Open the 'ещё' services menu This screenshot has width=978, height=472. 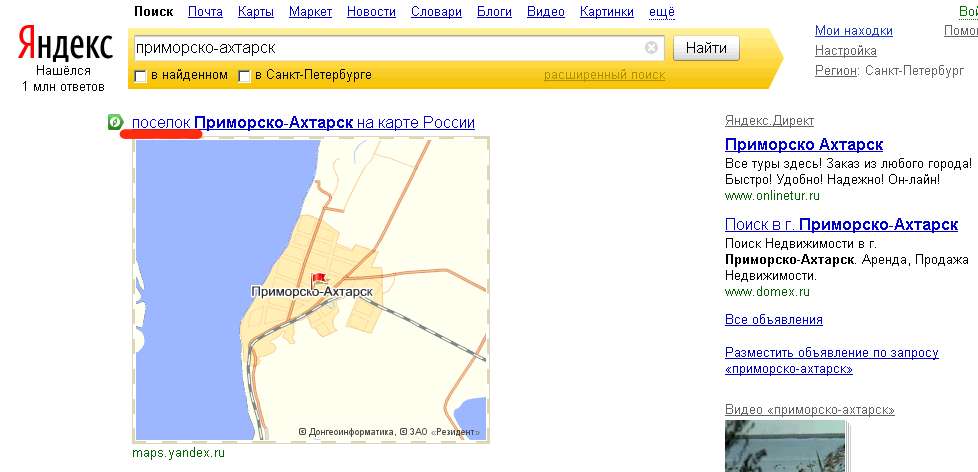coord(661,12)
